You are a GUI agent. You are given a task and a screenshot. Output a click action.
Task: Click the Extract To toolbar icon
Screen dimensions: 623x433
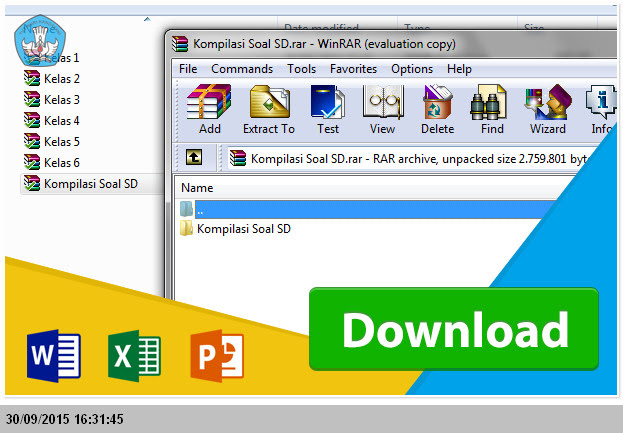click(269, 102)
